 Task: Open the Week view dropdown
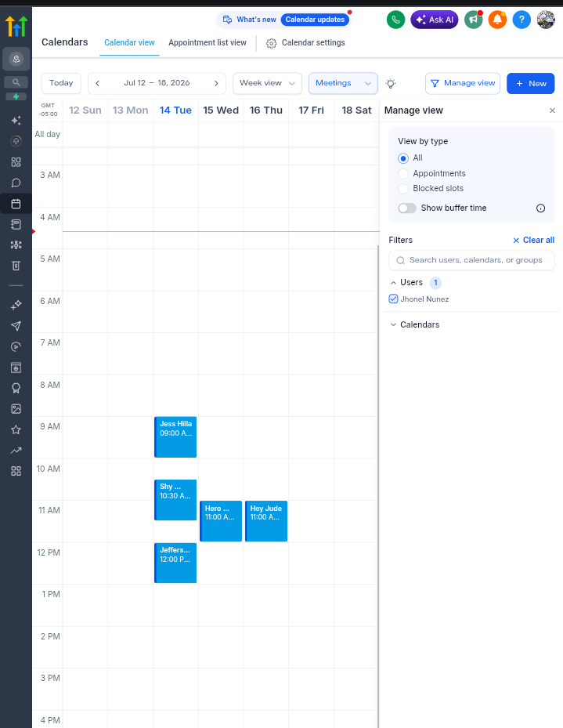point(267,83)
